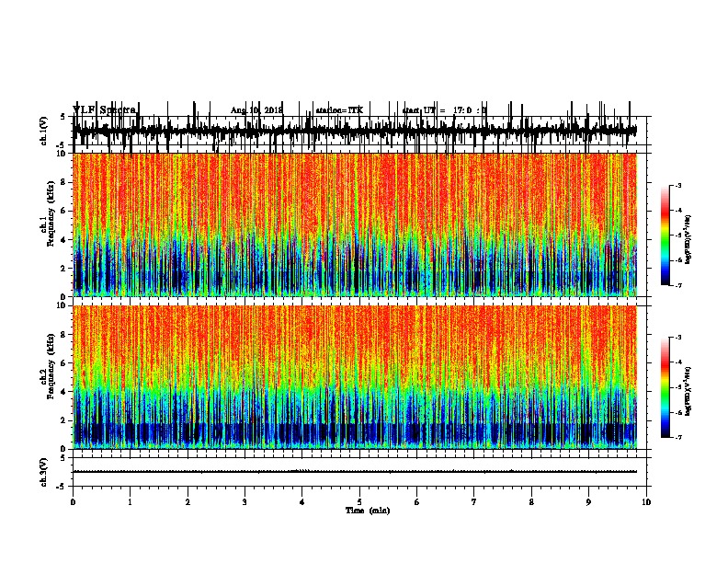
Task: Click the "station=ITK" header label
Action: tap(339, 110)
